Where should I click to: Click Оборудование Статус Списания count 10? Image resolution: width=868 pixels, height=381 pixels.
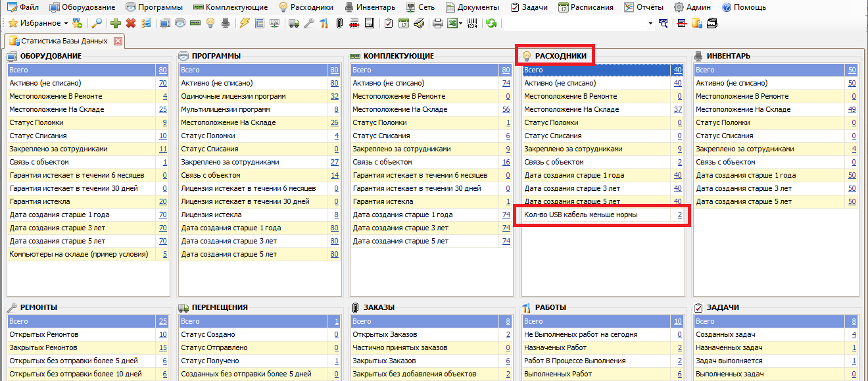(162, 136)
